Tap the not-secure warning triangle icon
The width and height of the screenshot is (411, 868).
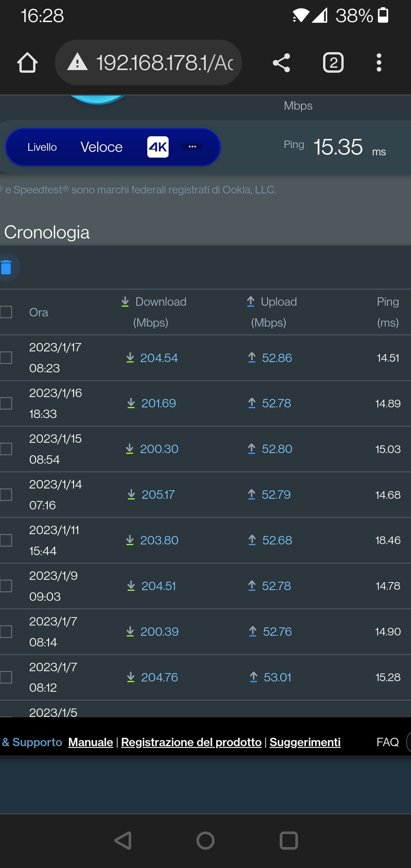coord(78,62)
